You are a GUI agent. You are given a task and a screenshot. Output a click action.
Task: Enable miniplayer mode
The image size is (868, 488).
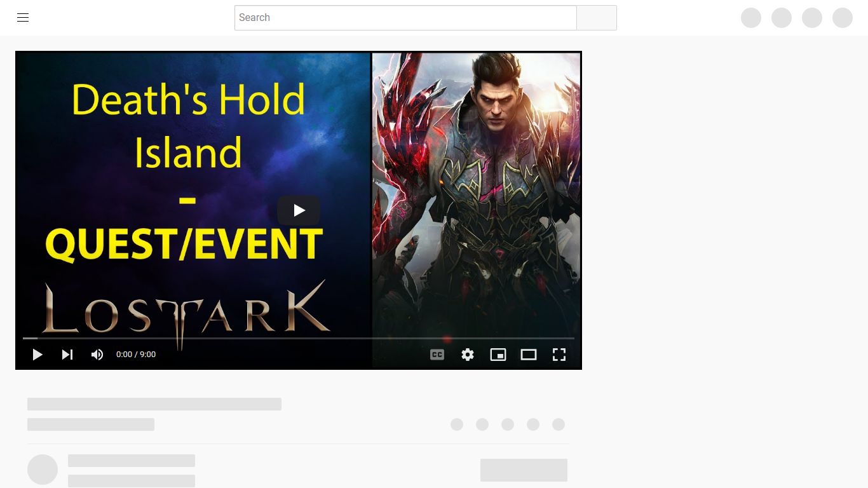[x=498, y=355]
